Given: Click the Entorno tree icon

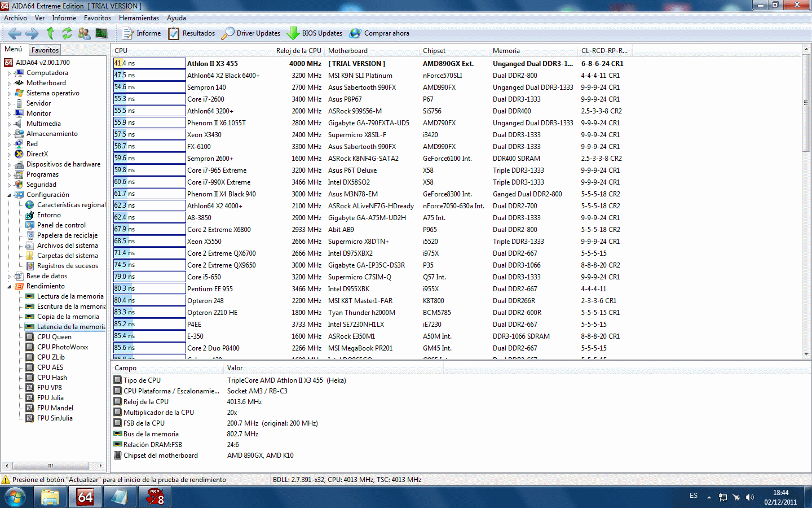Looking at the screenshot, I should click(30, 215).
